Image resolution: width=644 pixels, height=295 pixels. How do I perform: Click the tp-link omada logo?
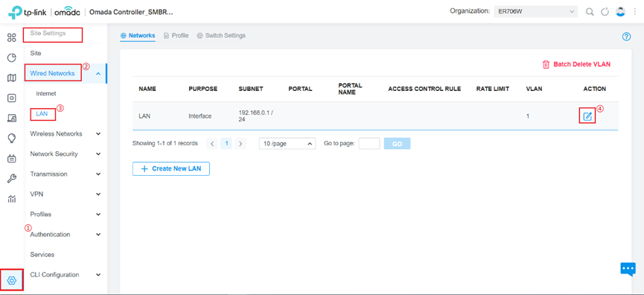[44, 12]
